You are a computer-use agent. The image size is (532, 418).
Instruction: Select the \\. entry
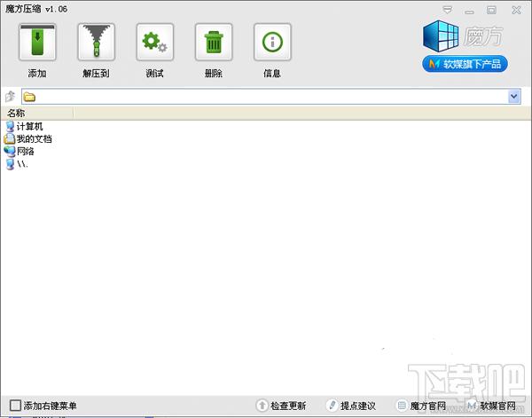click(x=22, y=164)
